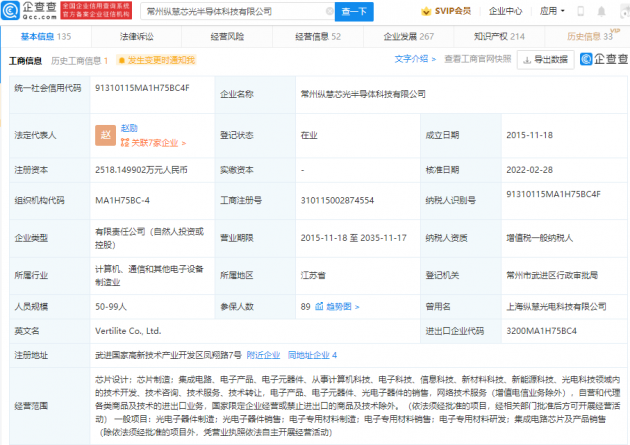
Task: Click the download icon in 导出数据
Action: pos(527,60)
